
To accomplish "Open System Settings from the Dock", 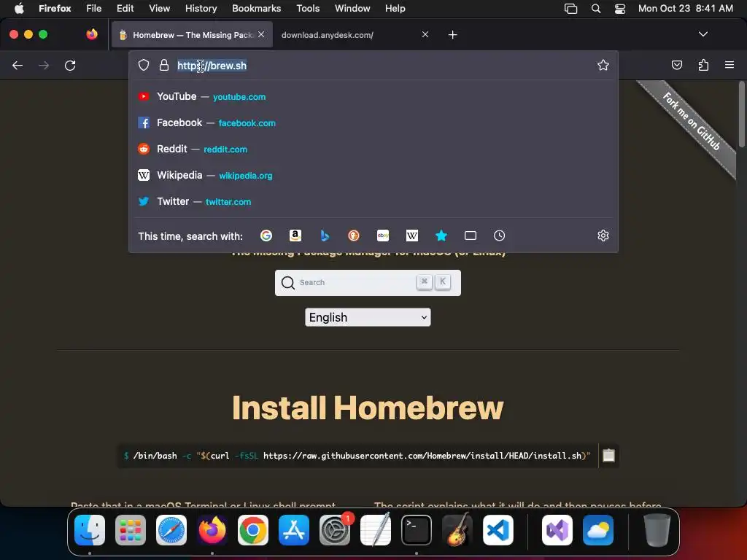I will coord(334,530).
